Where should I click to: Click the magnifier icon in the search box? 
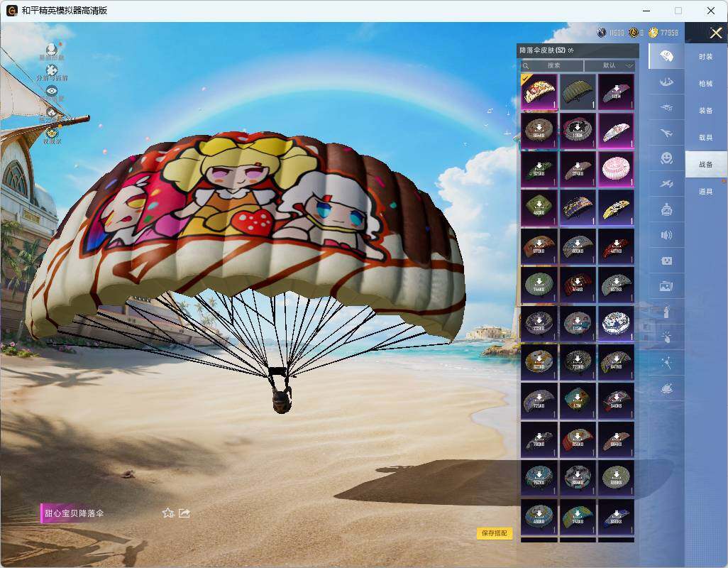point(526,66)
